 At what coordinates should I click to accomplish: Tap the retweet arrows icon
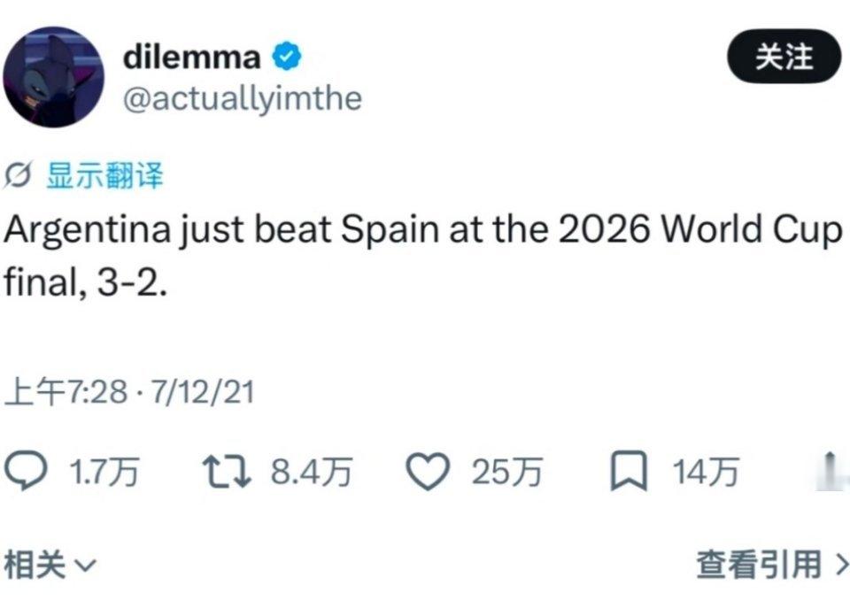[226, 472]
